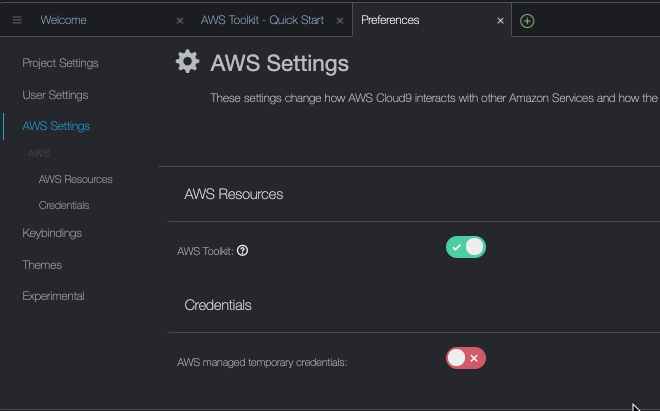This screenshot has width=660, height=411.
Task: Open a new tab with the plus icon
Action: coord(527,21)
